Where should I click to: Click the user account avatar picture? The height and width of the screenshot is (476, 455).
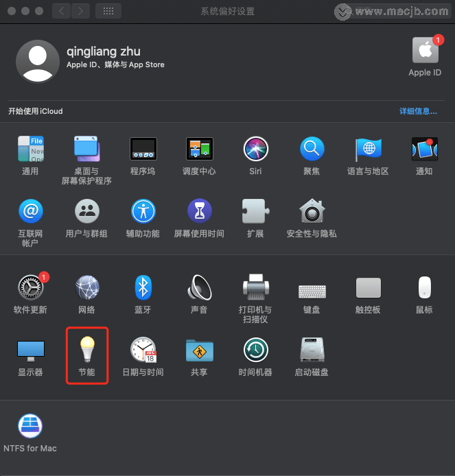coord(37,61)
